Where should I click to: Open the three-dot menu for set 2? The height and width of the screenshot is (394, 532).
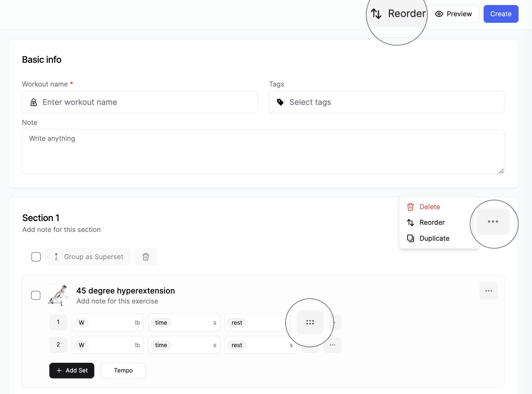click(x=332, y=345)
